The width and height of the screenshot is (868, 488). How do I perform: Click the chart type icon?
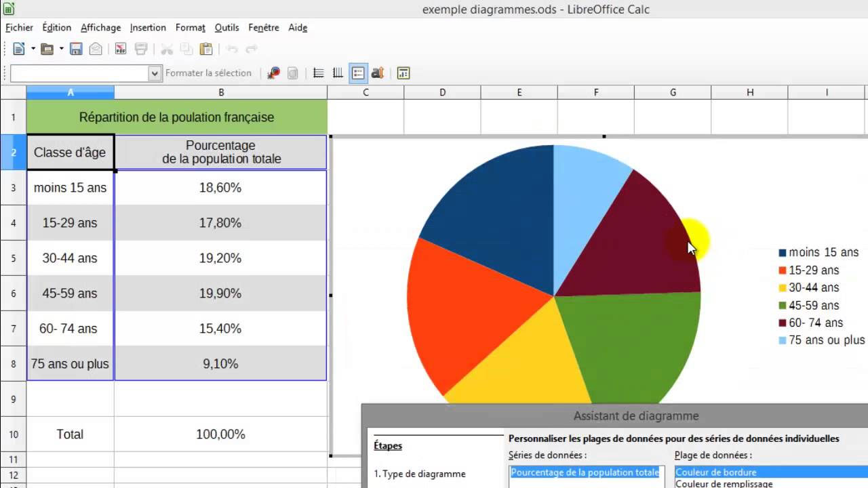tap(274, 73)
